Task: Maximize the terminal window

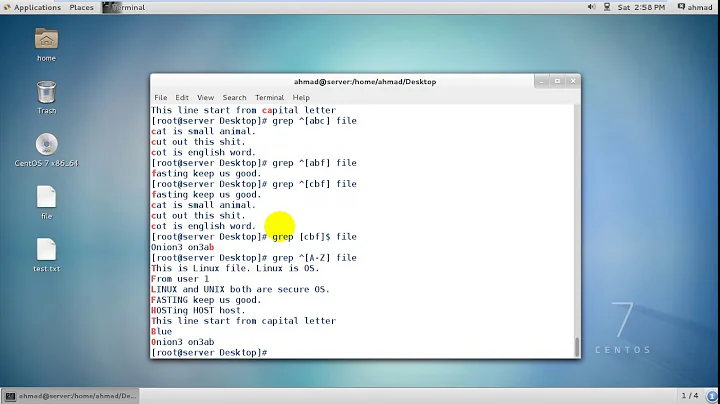Action: (557, 81)
